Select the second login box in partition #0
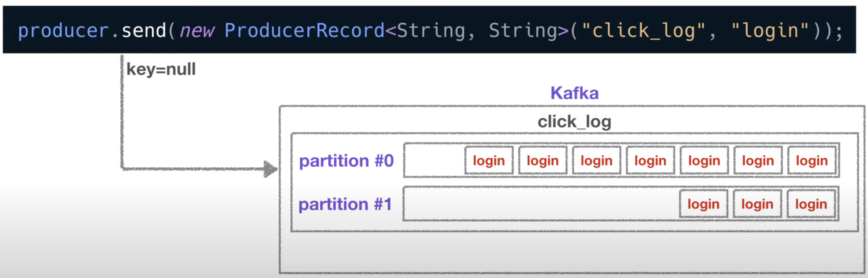 (543, 160)
